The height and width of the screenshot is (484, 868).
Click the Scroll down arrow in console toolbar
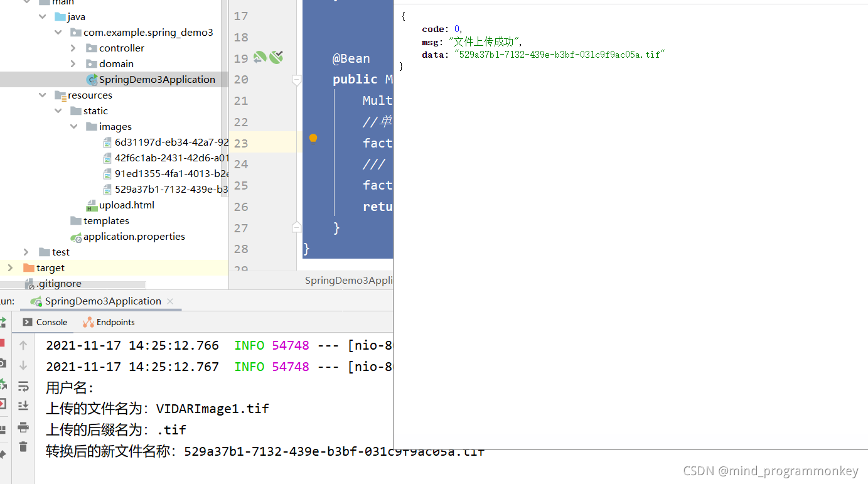(x=23, y=365)
